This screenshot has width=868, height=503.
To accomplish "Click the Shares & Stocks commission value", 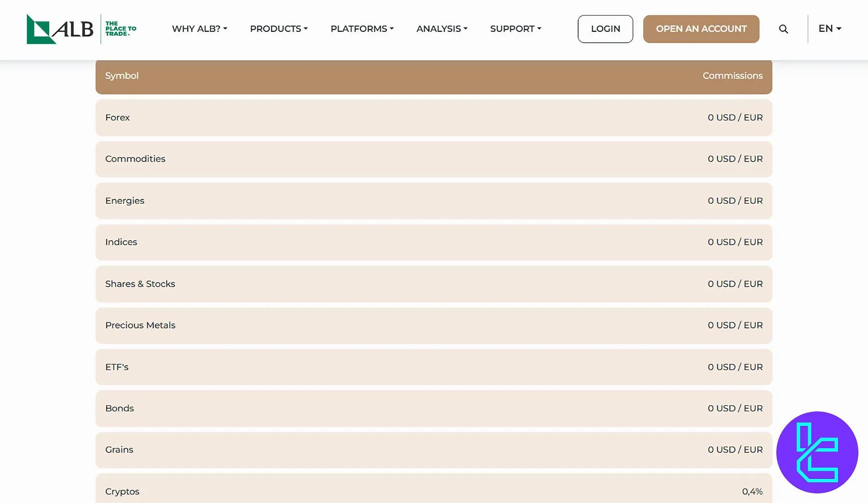I will (x=735, y=284).
